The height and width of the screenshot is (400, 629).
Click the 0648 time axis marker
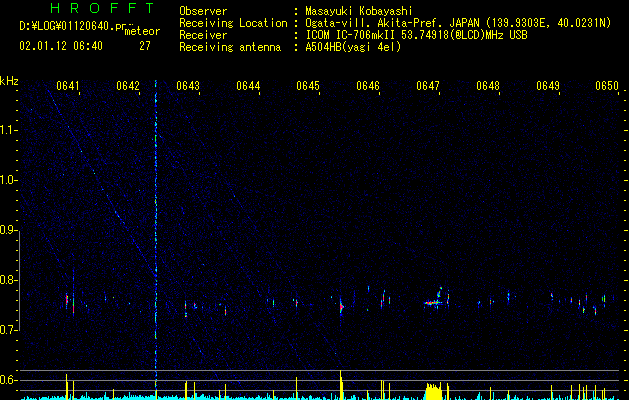pos(488,86)
